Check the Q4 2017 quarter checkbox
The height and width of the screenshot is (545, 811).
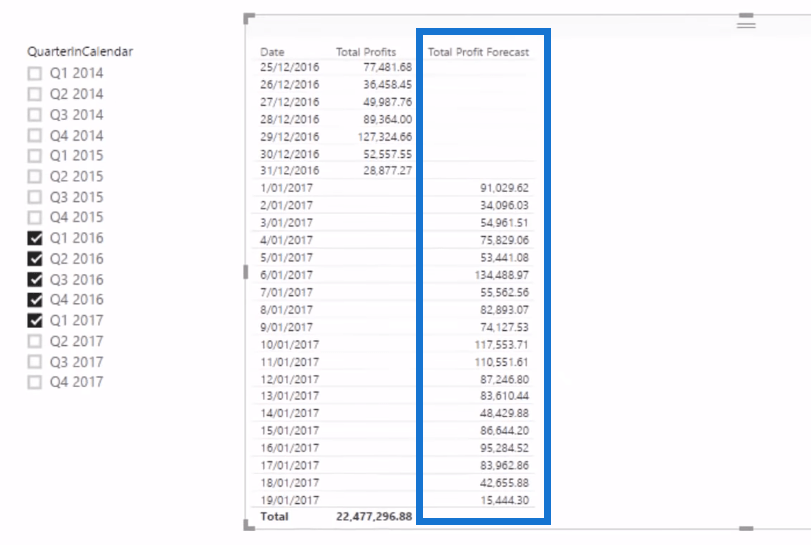coord(35,382)
